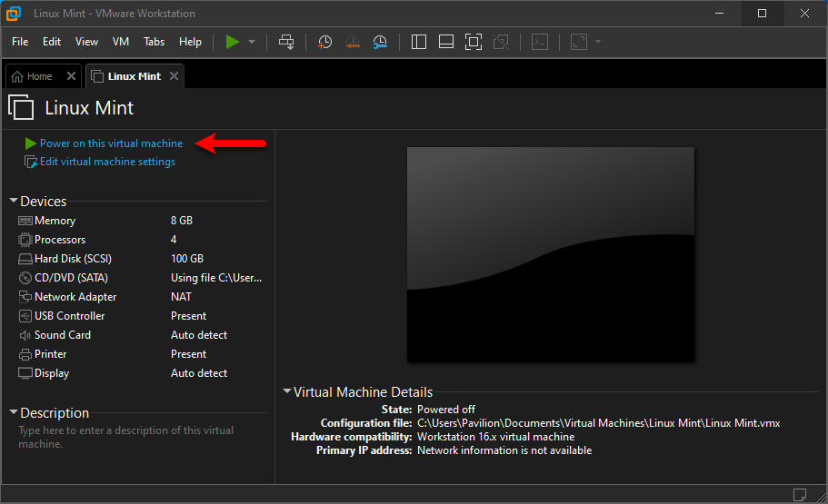The image size is (828, 504).
Task: Click the processors value 4
Action: click(x=174, y=240)
